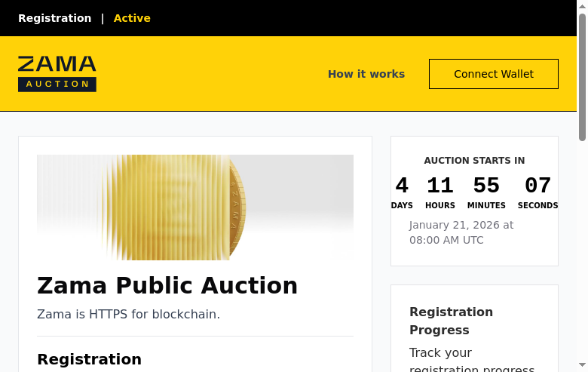Click the Zama is HTTPS for blockchain tagline
588x372 pixels.
tap(128, 314)
